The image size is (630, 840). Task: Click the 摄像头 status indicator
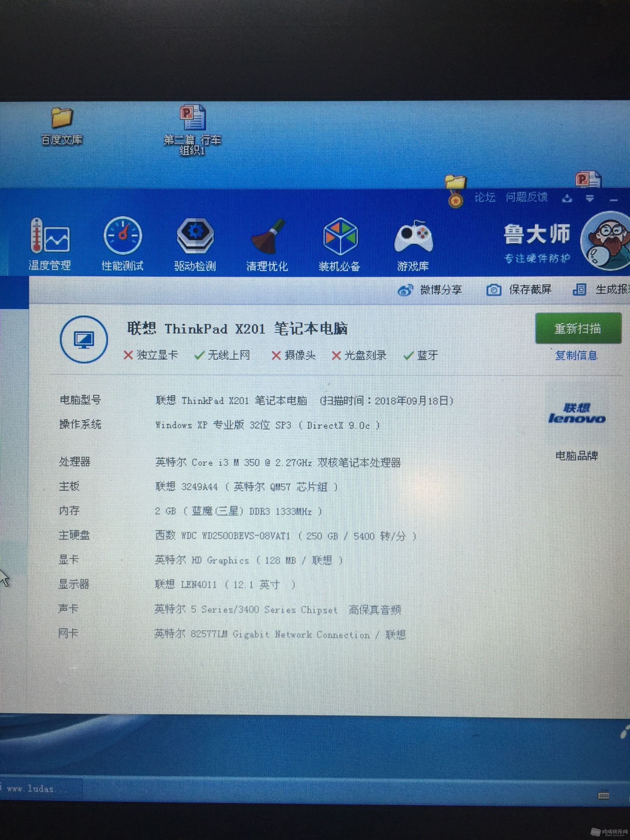(293, 356)
